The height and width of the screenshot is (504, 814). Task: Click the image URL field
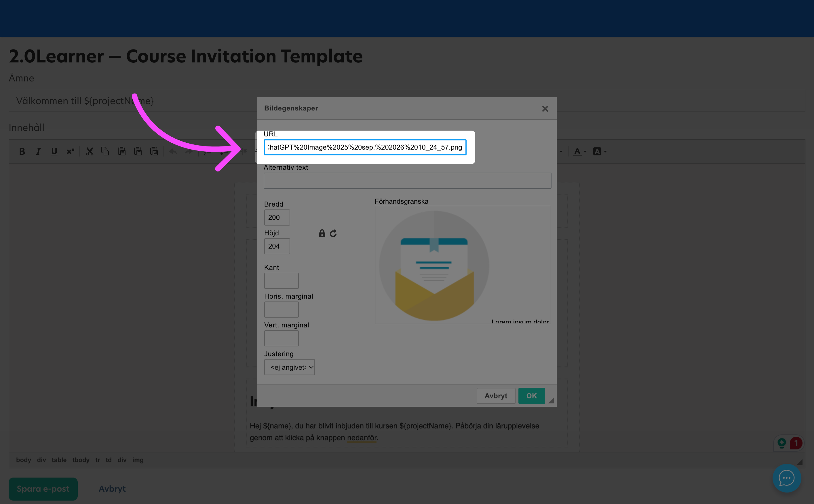click(x=365, y=147)
